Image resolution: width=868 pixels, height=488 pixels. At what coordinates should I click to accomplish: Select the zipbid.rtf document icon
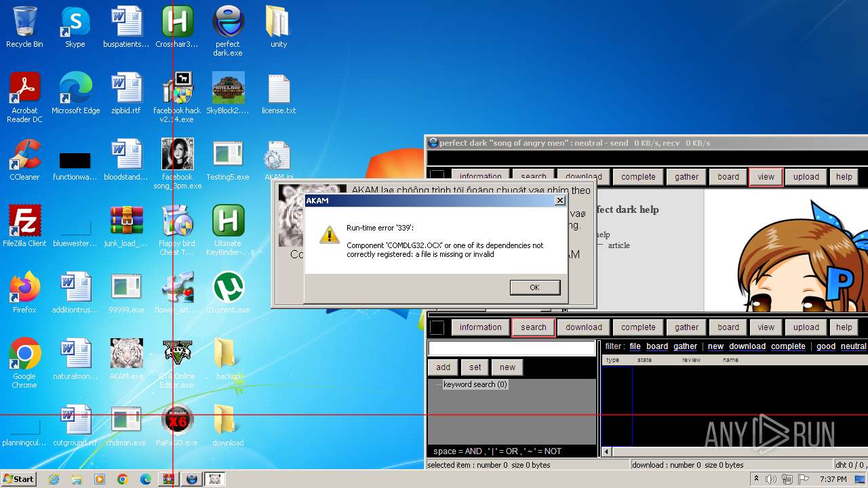[126, 94]
